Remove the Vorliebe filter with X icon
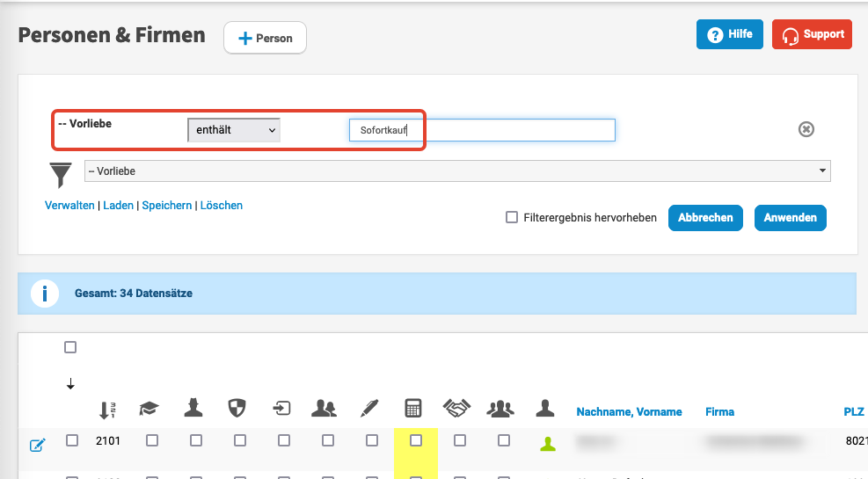This screenshot has width=868, height=479. 806,130
